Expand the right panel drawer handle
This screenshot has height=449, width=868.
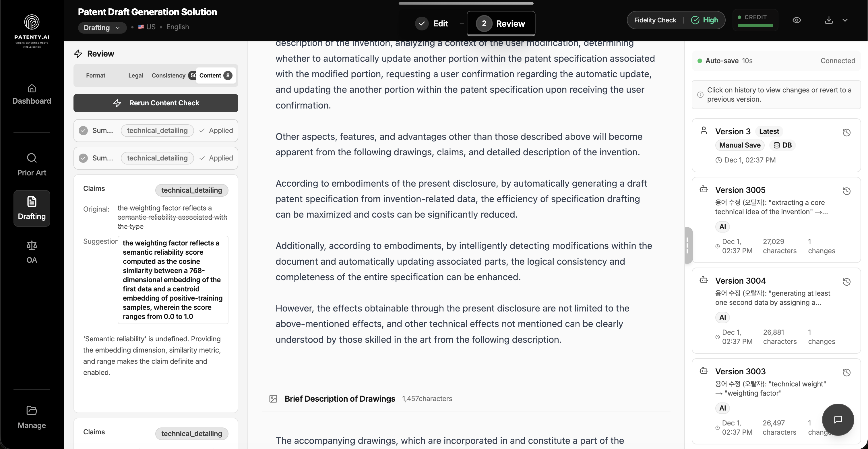(688, 245)
